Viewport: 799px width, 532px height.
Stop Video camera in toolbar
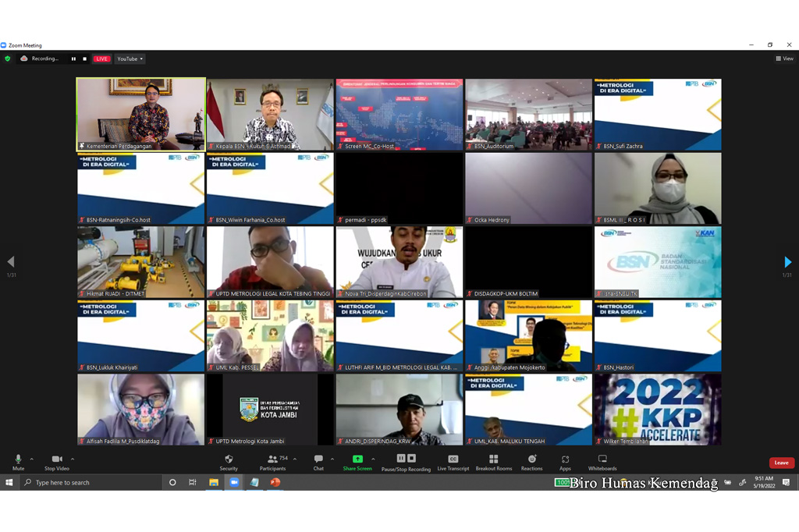coord(55,461)
